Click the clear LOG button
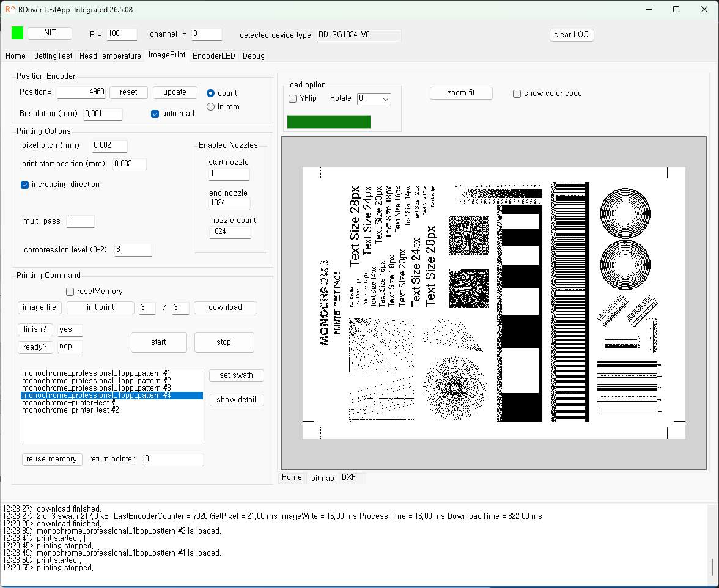This screenshot has width=719, height=588. pos(571,35)
